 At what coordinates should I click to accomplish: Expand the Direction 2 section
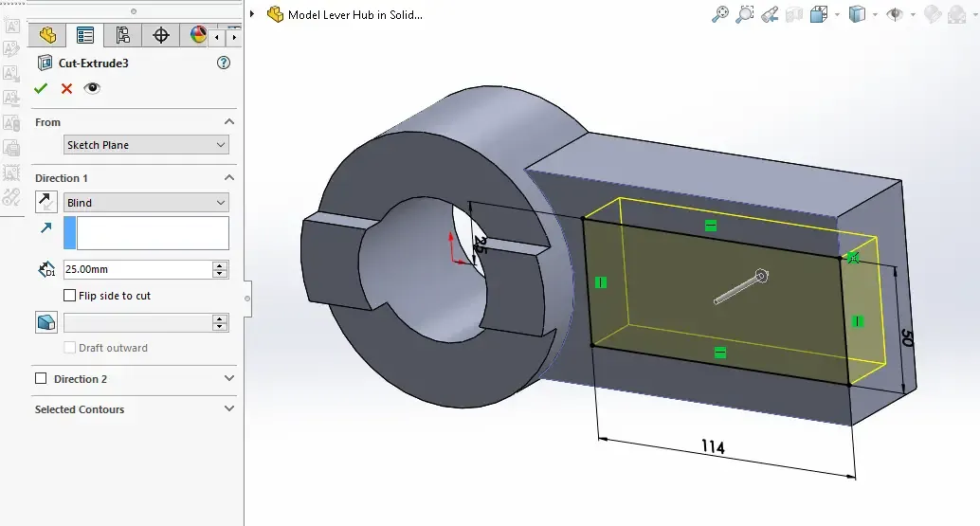pos(229,378)
